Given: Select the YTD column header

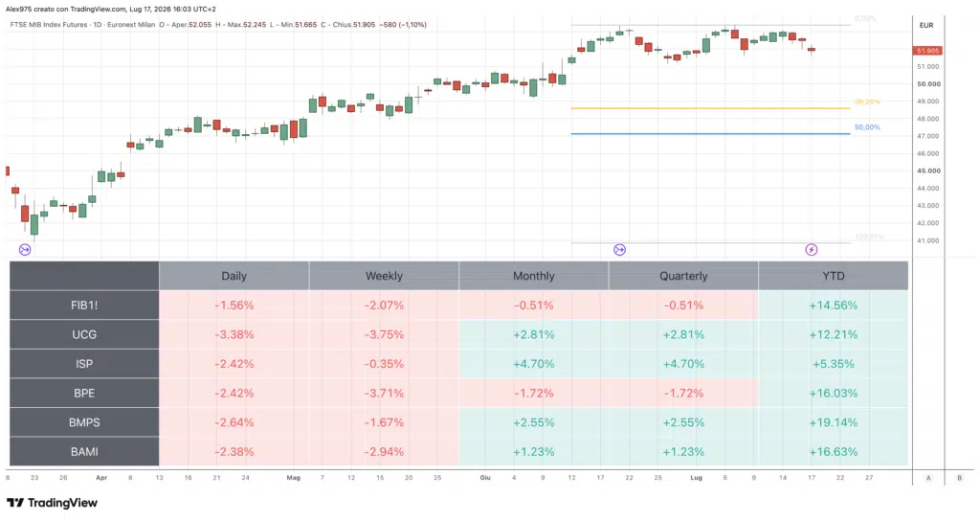Looking at the screenshot, I should [x=834, y=276].
